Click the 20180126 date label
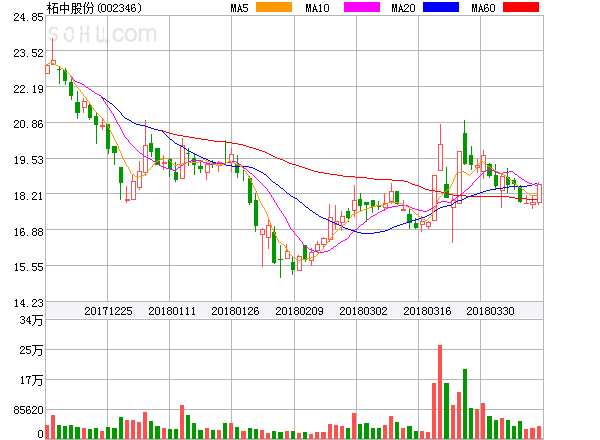600x440 pixels. coord(235,311)
